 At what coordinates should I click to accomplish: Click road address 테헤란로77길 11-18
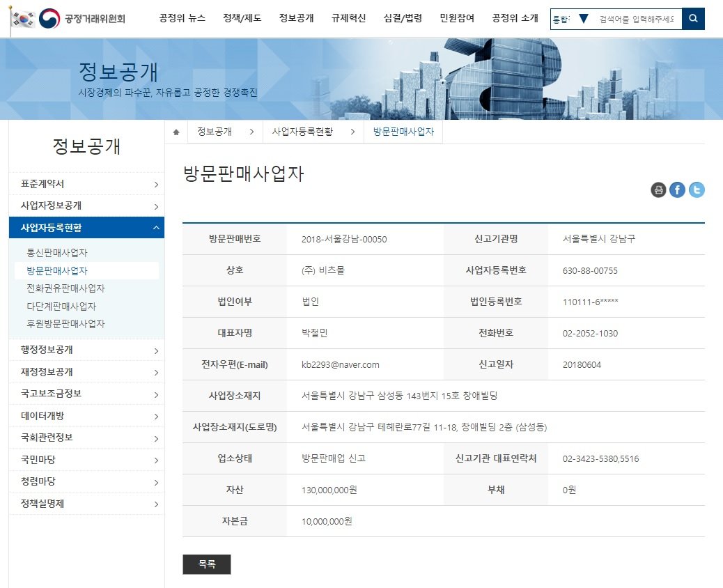[417, 427]
